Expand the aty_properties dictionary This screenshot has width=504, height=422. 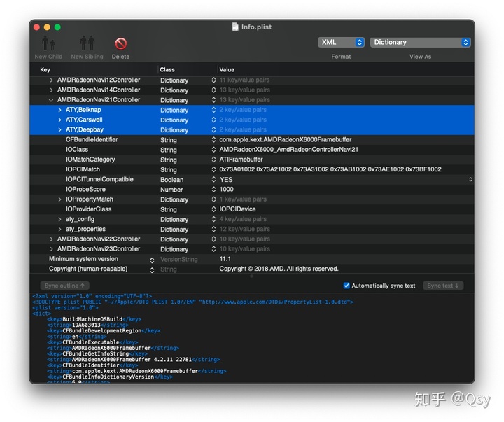[x=59, y=229]
